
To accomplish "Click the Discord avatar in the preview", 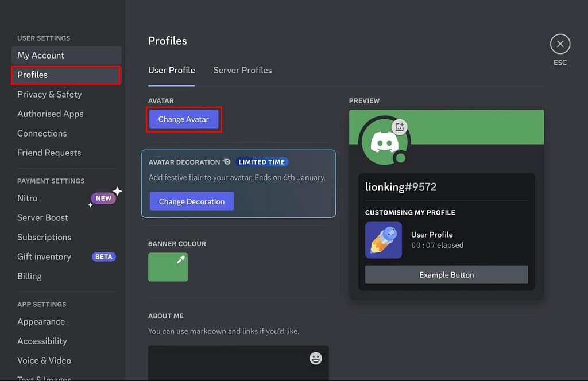I will pyautogui.click(x=384, y=142).
